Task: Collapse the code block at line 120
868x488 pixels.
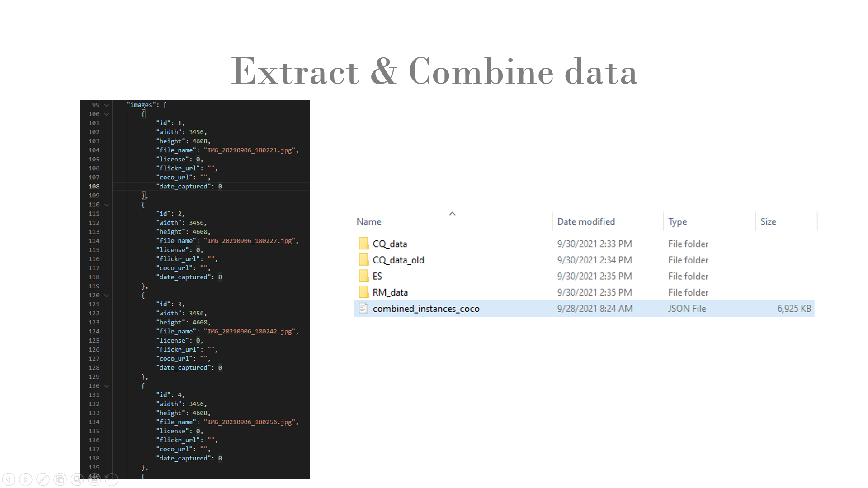Action: click(x=107, y=295)
